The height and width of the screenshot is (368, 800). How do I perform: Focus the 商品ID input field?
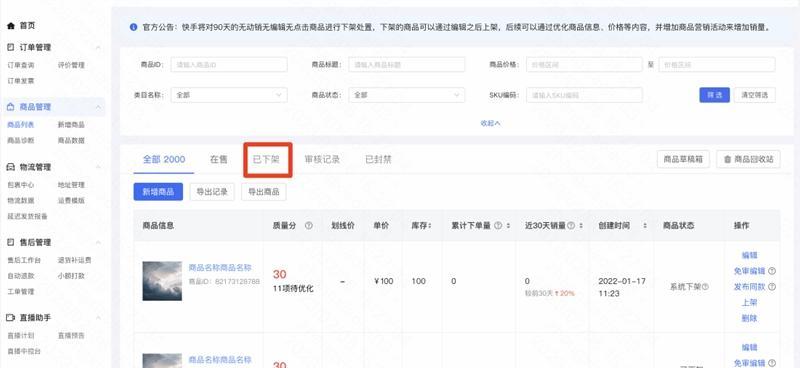(229, 65)
